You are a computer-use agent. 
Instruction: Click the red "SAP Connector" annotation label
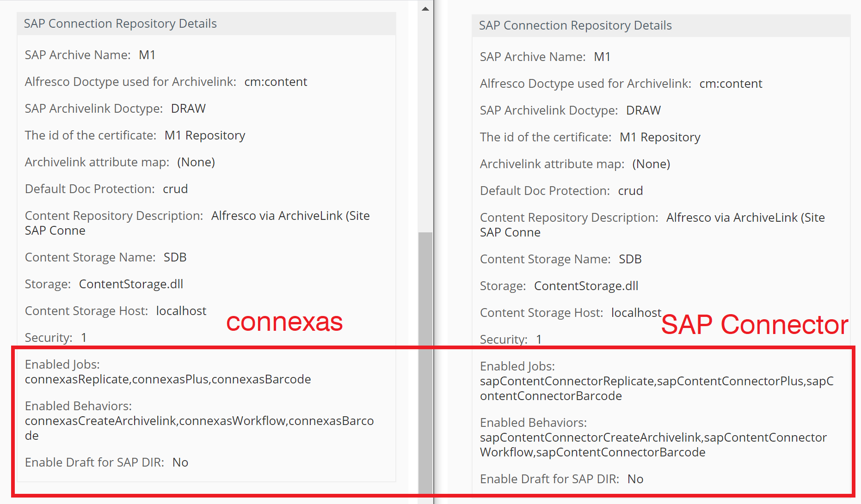[755, 324]
